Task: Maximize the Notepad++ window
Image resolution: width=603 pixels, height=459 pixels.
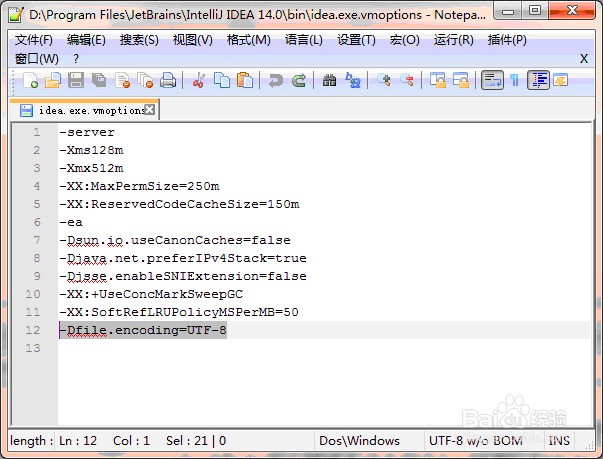Action: point(535,10)
